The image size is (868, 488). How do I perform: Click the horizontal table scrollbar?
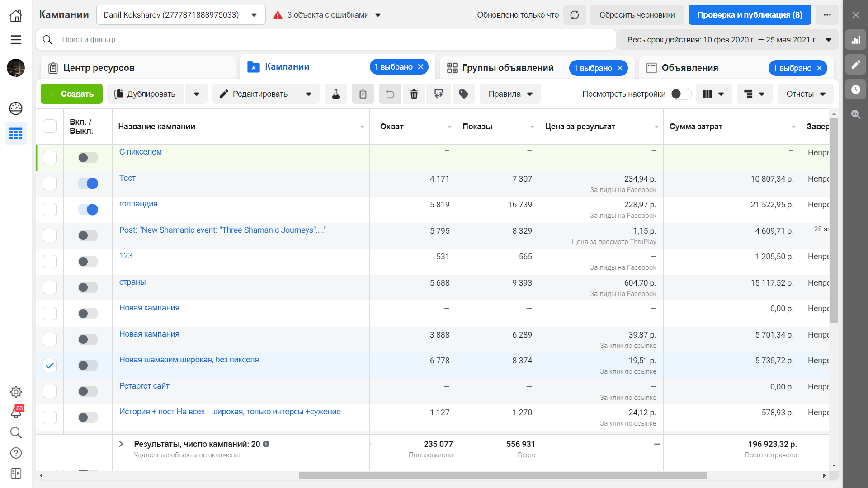502,475
